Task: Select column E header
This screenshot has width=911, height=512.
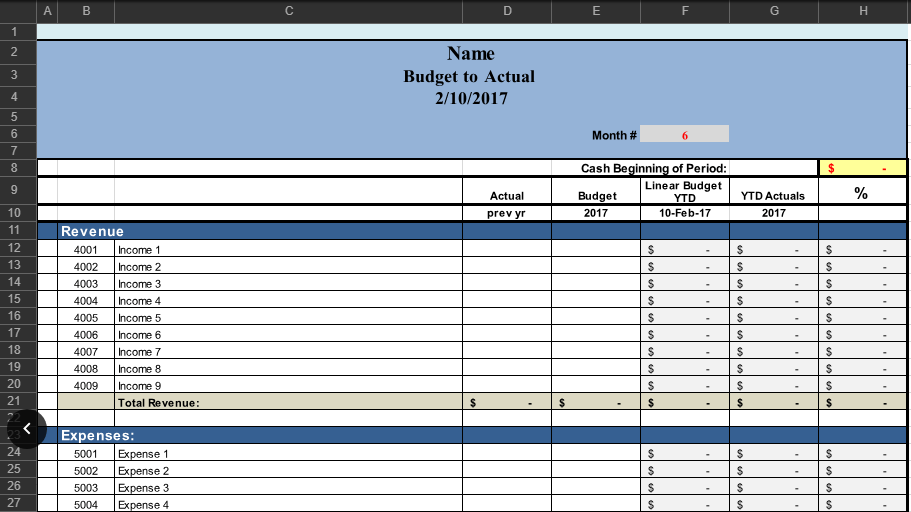Action: click(x=596, y=11)
